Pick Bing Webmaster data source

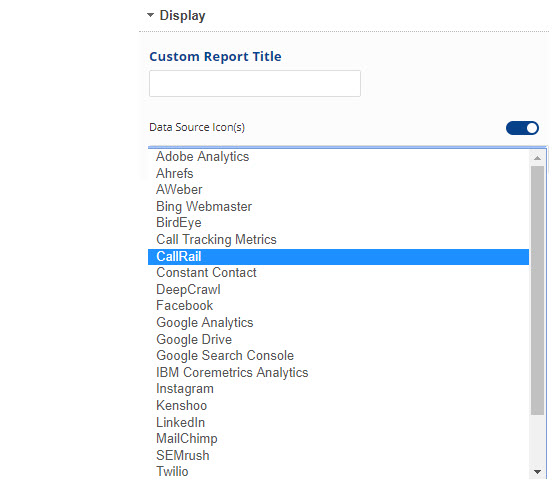coord(338,206)
